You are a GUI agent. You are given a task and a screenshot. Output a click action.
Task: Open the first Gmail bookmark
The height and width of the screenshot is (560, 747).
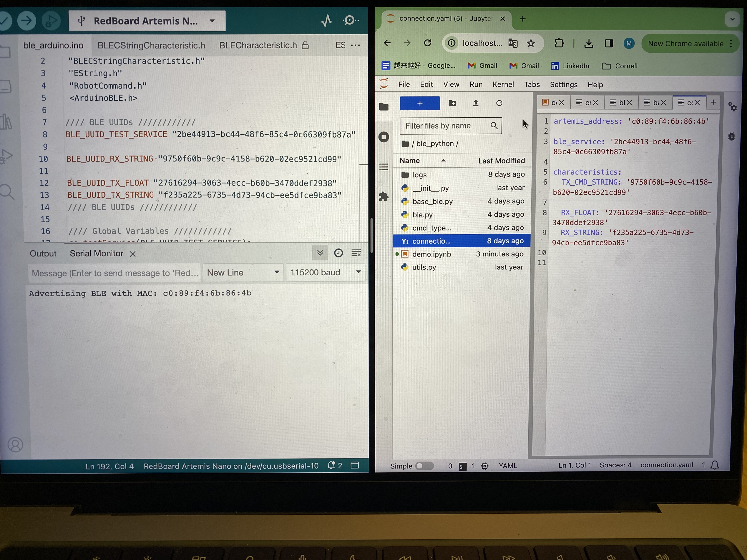point(482,66)
